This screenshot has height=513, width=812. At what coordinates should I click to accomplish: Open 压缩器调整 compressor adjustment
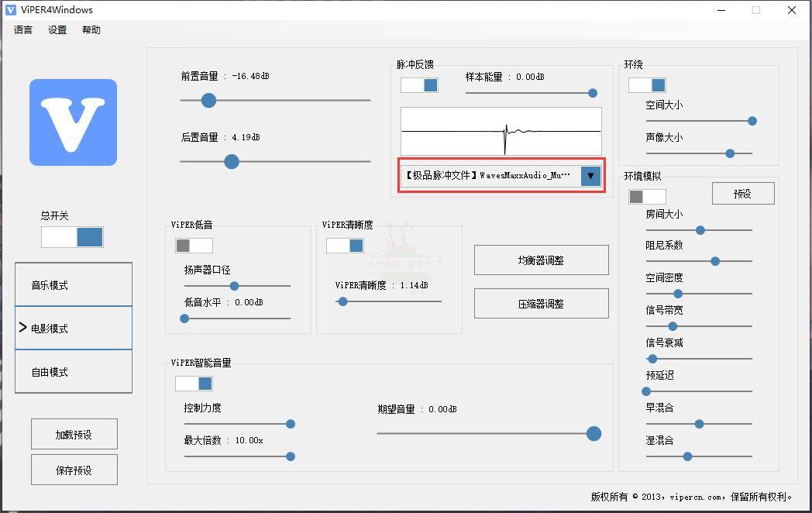tap(541, 303)
